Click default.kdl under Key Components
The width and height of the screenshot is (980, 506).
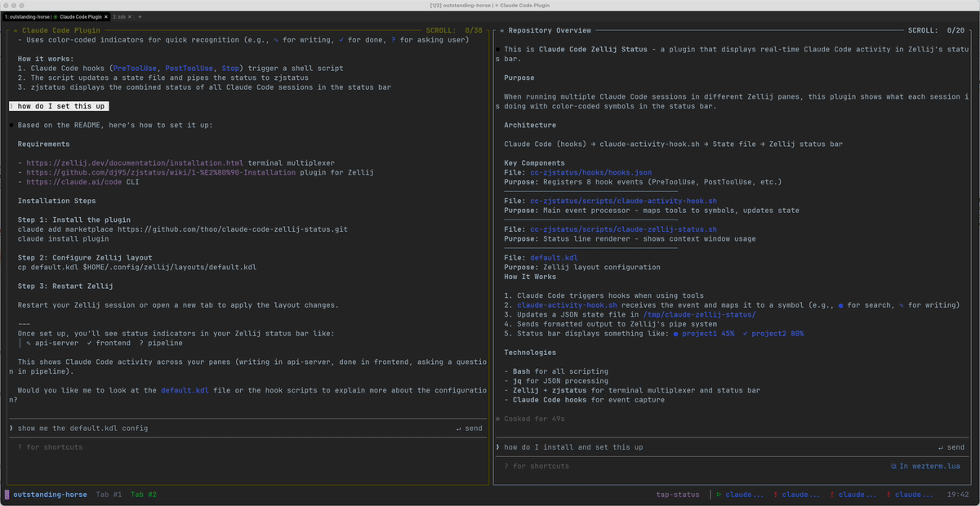(555, 258)
